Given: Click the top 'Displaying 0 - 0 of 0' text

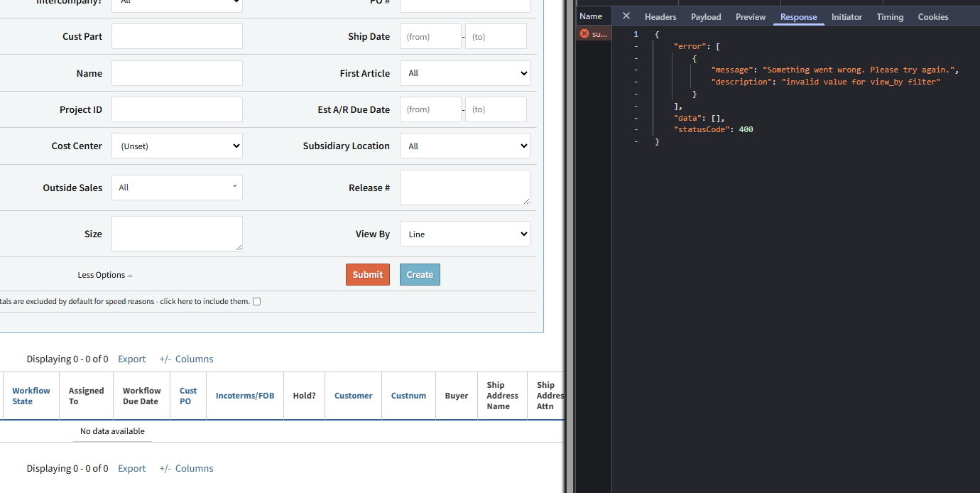Looking at the screenshot, I should pyautogui.click(x=67, y=359).
